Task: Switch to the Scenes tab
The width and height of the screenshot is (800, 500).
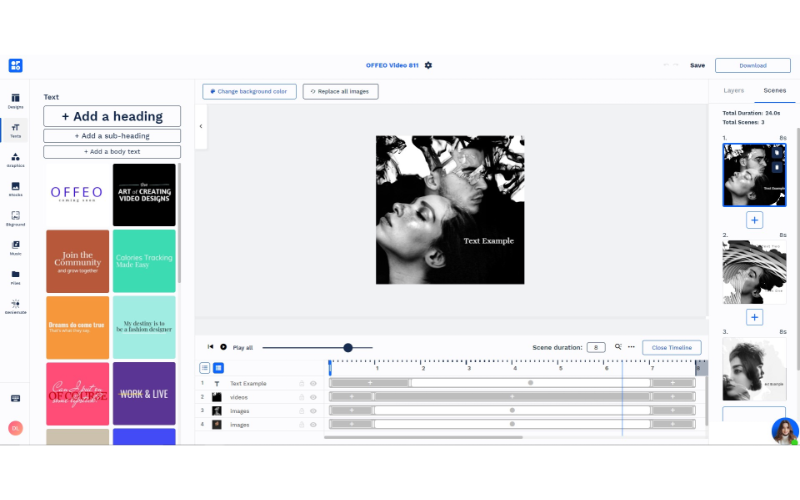Action: pos(774,90)
